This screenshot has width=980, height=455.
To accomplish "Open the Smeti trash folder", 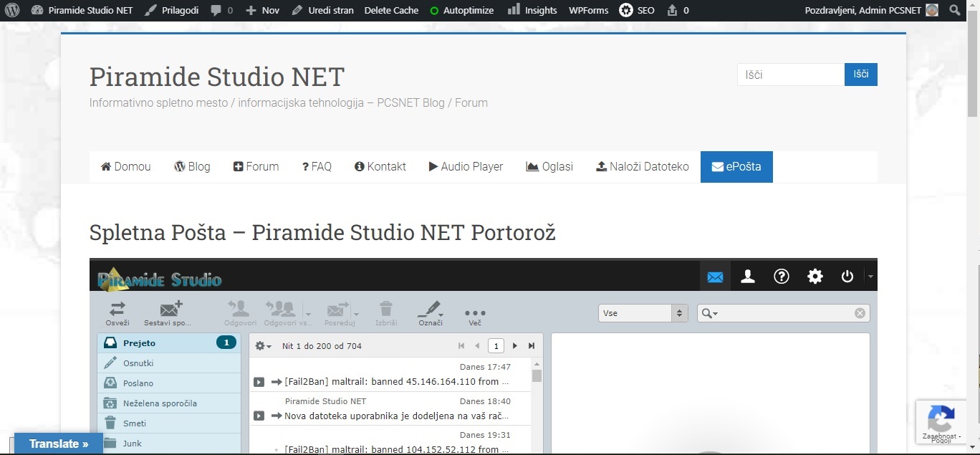I will pos(169,423).
